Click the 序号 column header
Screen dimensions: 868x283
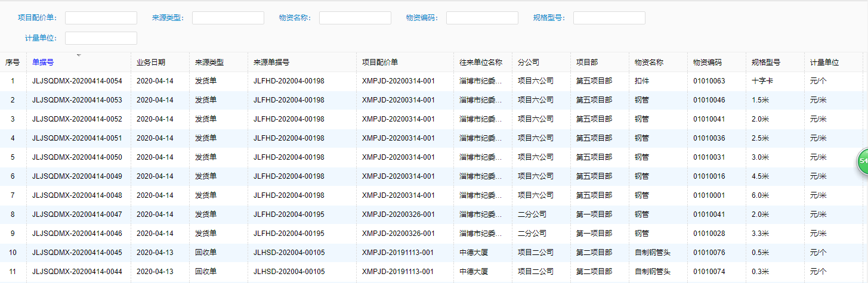pos(13,62)
